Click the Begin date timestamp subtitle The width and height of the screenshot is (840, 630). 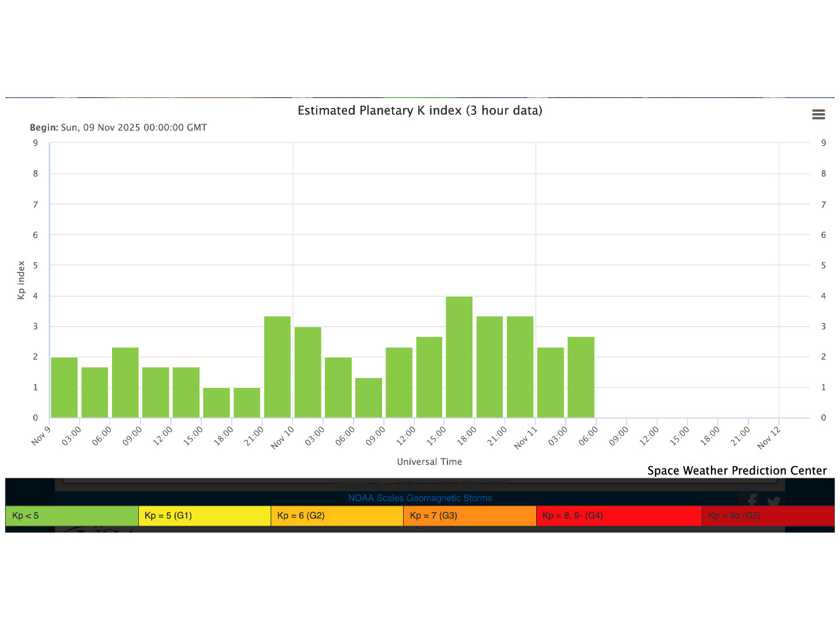pos(118,127)
